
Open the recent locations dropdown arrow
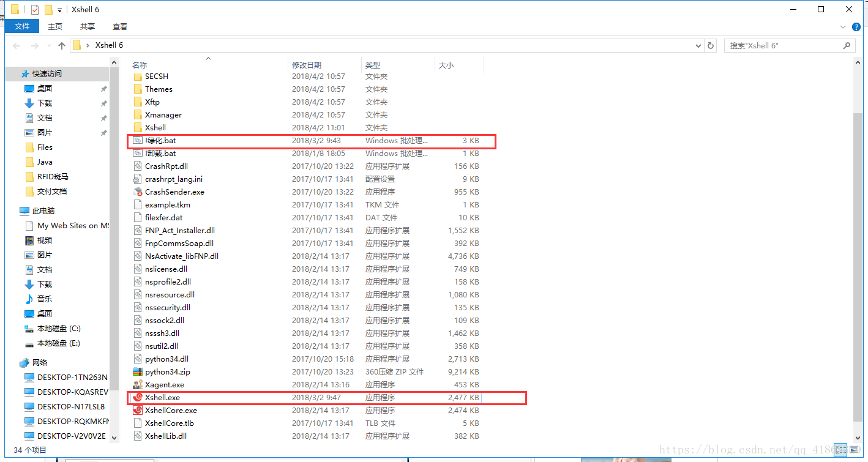point(49,46)
